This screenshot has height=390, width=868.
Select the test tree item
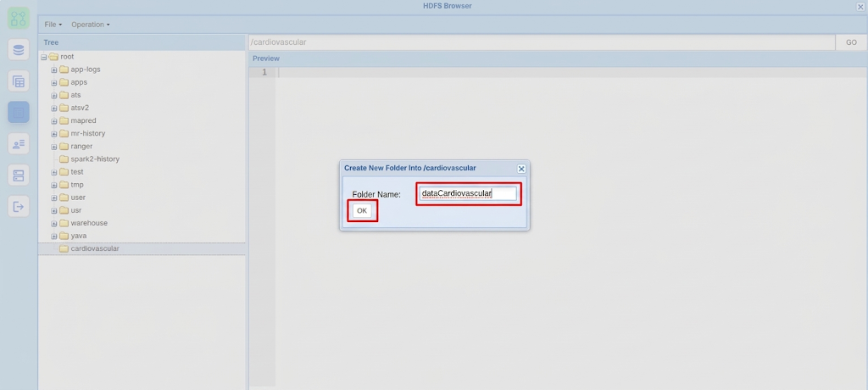77,172
